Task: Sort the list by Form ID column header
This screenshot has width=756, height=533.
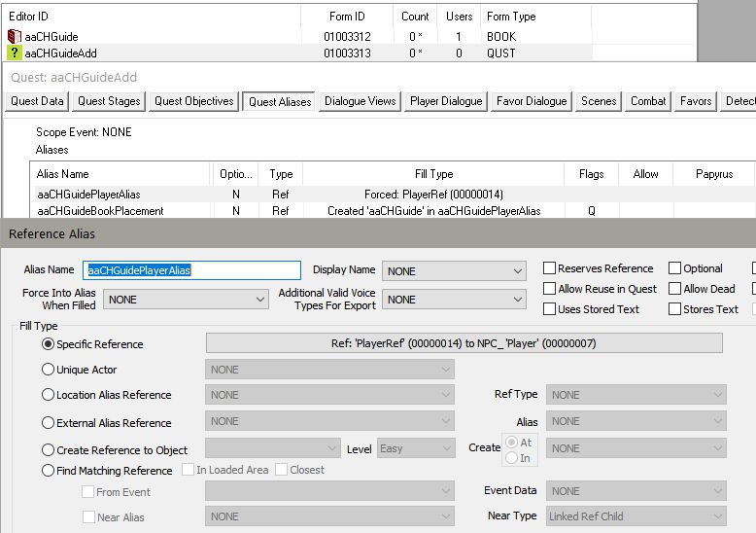Action: pos(345,17)
